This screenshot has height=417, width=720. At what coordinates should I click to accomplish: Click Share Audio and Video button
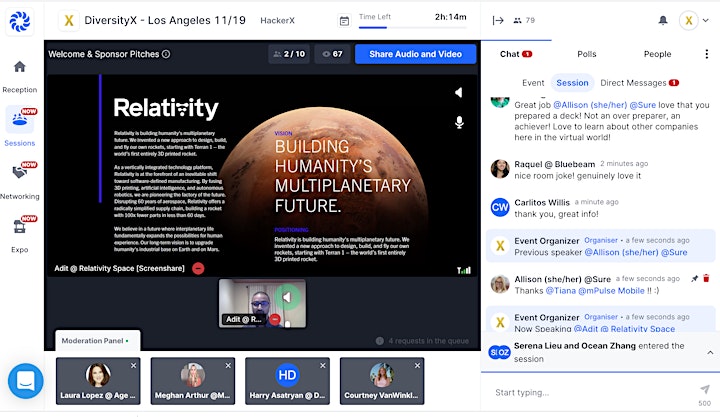[x=415, y=54]
